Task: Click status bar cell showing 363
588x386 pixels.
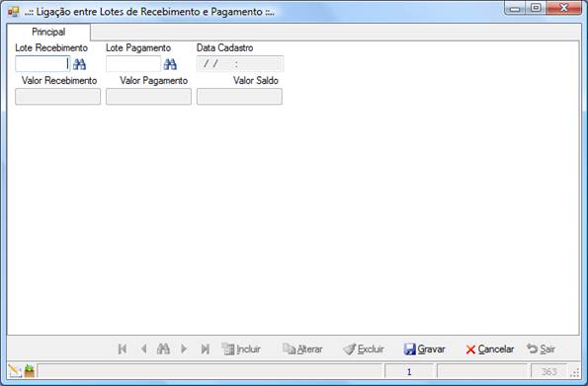Action: point(548,371)
